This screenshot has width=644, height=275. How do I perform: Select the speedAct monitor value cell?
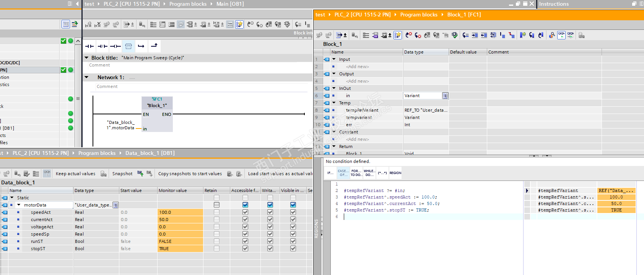point(180,212)
